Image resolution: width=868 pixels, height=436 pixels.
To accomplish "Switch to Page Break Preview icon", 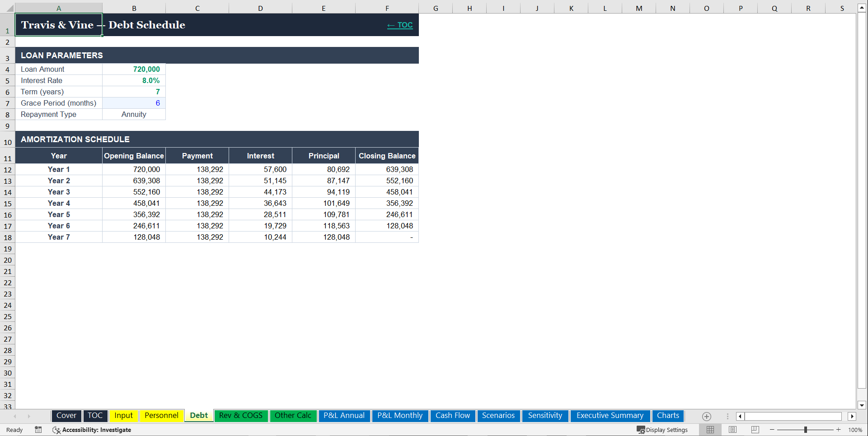I will [x=755, y=430].
